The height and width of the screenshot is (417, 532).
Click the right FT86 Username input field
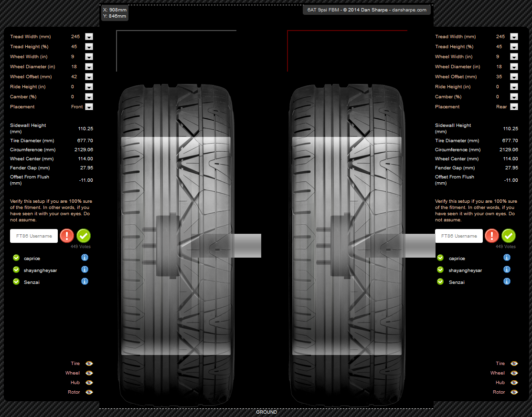(459, 236)
